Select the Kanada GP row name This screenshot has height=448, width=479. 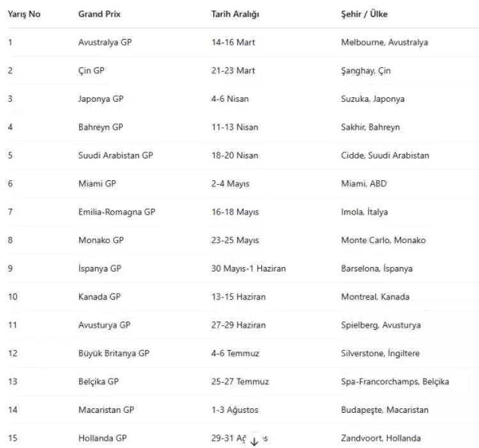(x=98, y=297)
